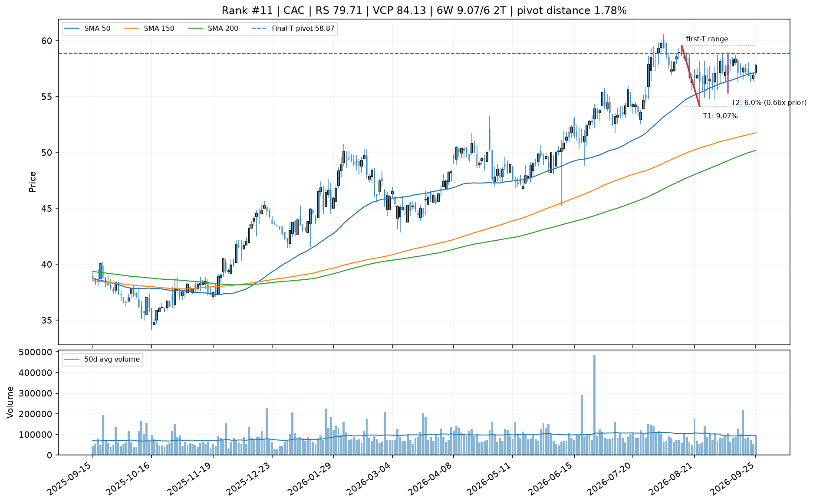Image resolution: width=813 pixels, height=504 pixels.
Task: Click the chart title starting 'Rank #11 | CAC'
Action: point(424,10)
